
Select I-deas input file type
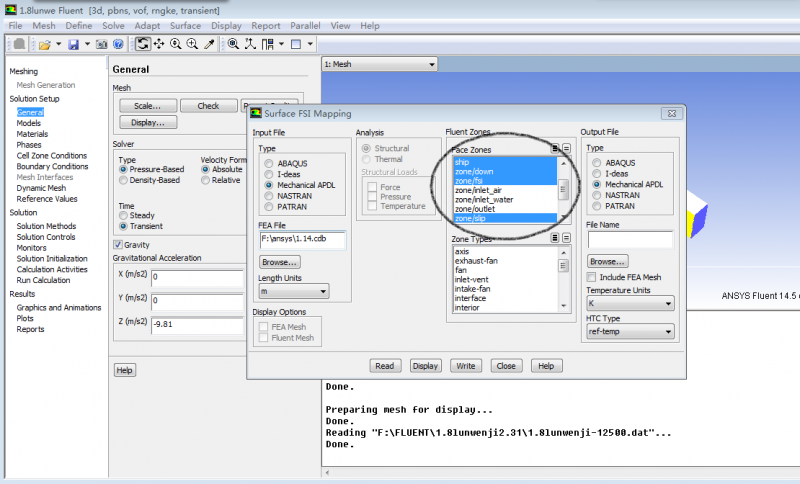268,174
